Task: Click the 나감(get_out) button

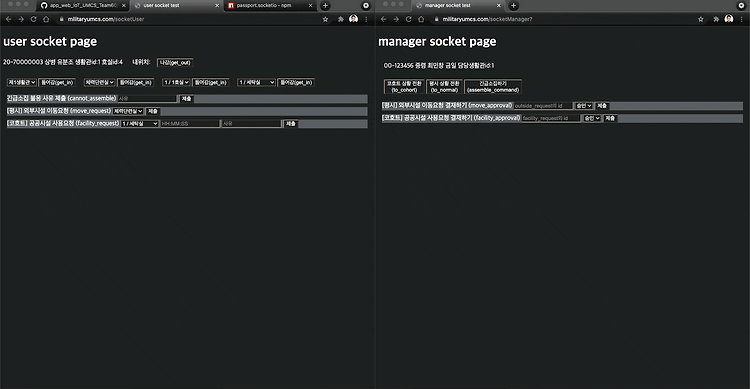Action: (175, 63)
